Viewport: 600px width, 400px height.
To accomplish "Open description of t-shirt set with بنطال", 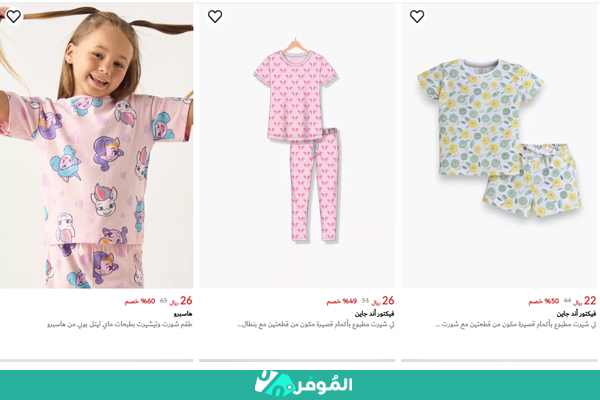I will (x=316, y=325).
